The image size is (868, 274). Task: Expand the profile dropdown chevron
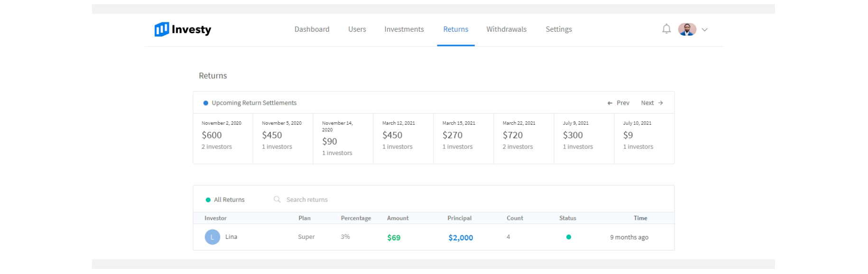[705, 30]
